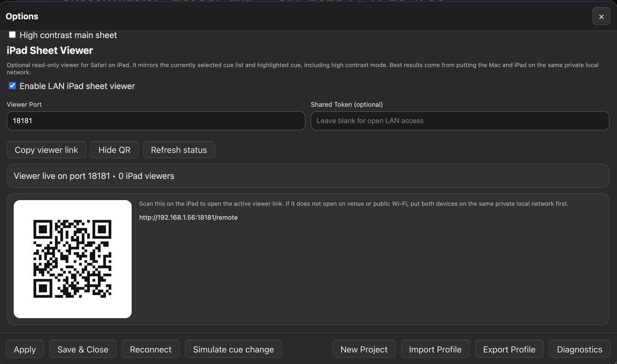Open Export Profile
617x364 pixels.
[x=509, y=349]
